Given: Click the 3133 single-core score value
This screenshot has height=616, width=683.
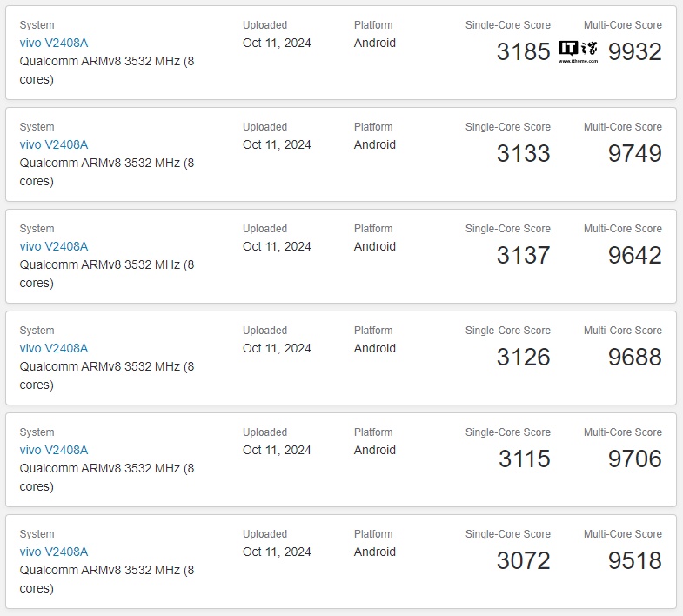Looking at the screenshot, I should click(x=523, y=154).
